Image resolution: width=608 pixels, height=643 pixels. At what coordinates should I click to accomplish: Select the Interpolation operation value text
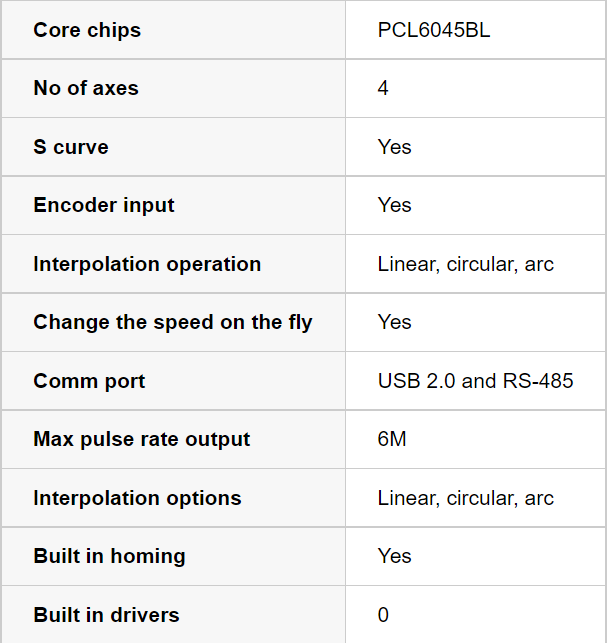coord(466,264)
